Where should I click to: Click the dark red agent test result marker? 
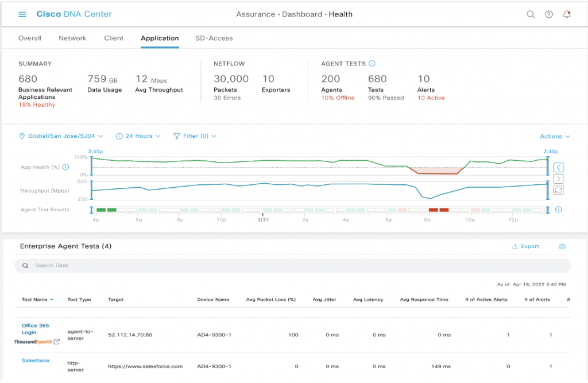[434, 210]
